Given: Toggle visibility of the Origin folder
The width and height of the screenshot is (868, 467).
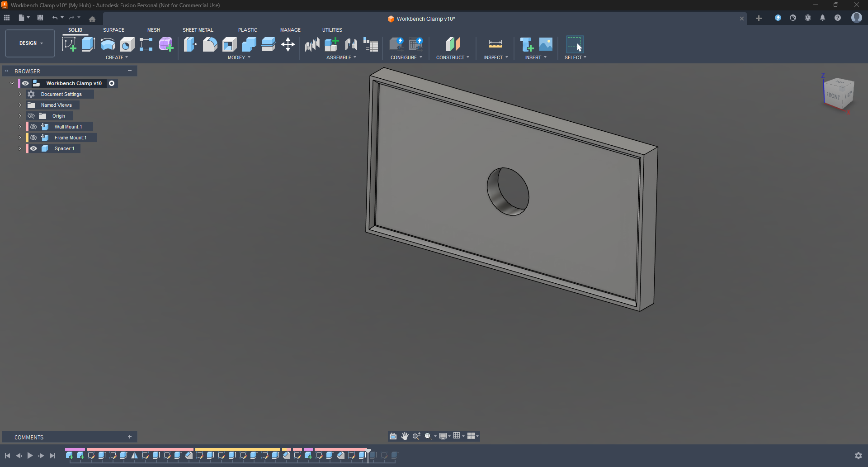Looking at the screenshot, I should pyautogui.click(x=31, y=116).
